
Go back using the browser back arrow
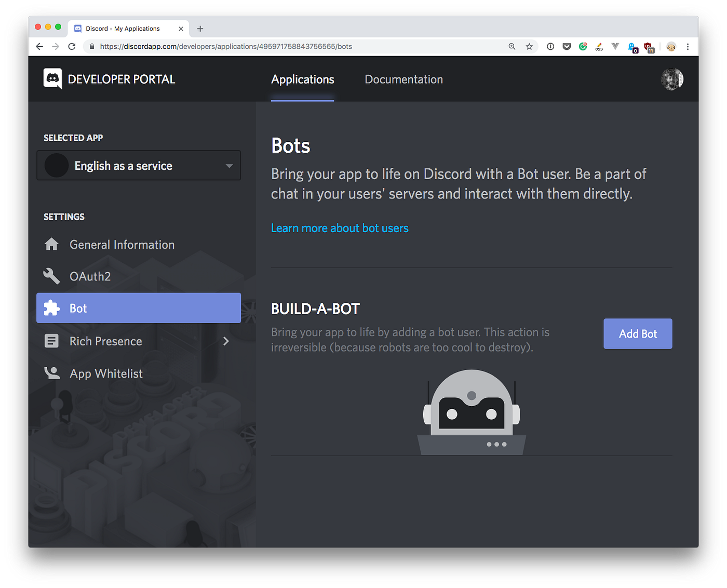39,47
